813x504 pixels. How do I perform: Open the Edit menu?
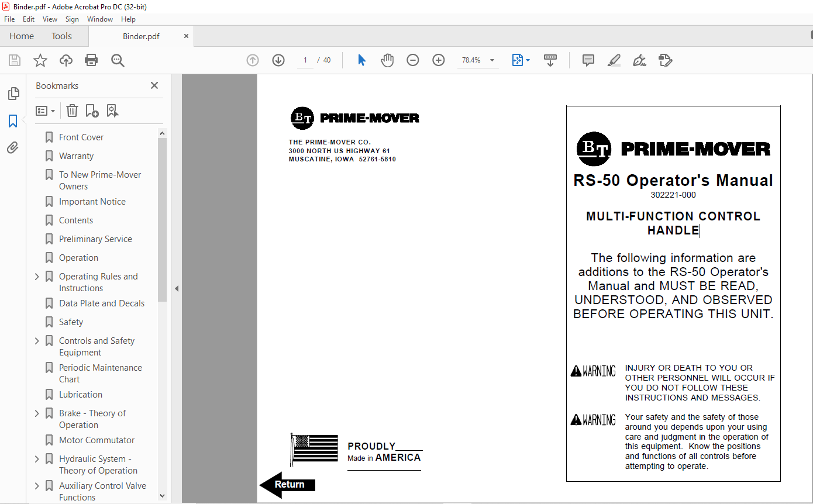tap(29, 19)
